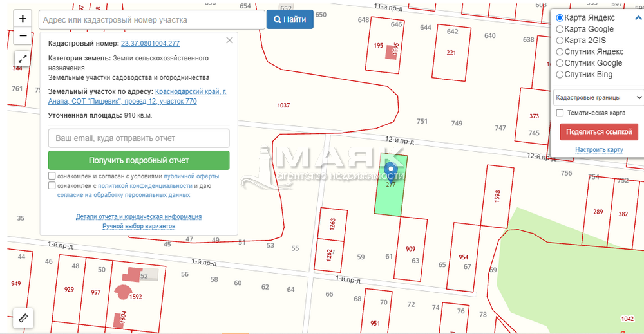Select Спутник Яндекс radio option

(x=560, y=51)
